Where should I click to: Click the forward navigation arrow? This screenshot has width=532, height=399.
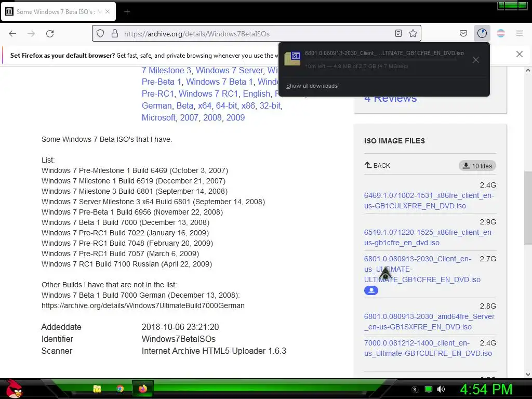pos(31,34)
